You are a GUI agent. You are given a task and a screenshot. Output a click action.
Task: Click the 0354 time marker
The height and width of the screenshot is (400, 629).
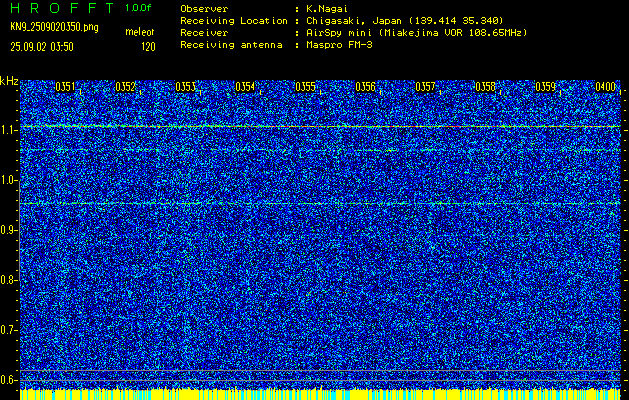click(x=245, y=87)
